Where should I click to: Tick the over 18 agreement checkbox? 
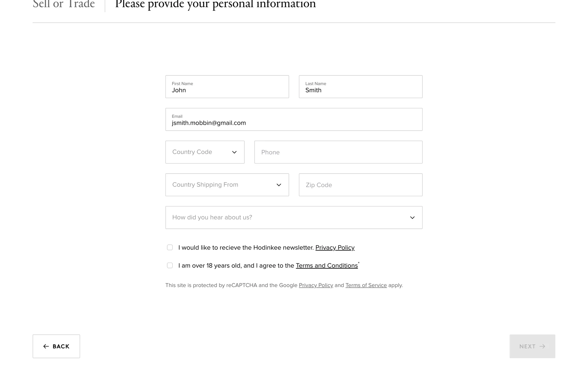pyautogui.click(x=170, y=266)
